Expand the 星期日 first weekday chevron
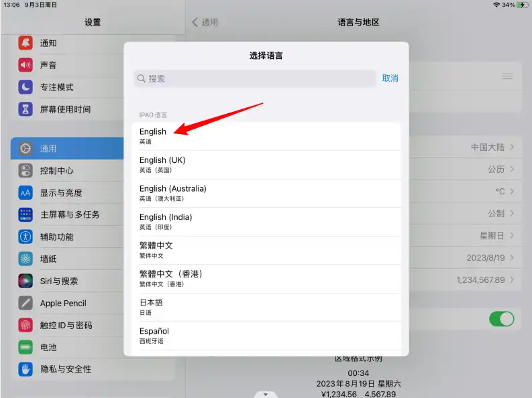Image resolution: width=532 pixels, height=398 pixels. tap(512, 236)
